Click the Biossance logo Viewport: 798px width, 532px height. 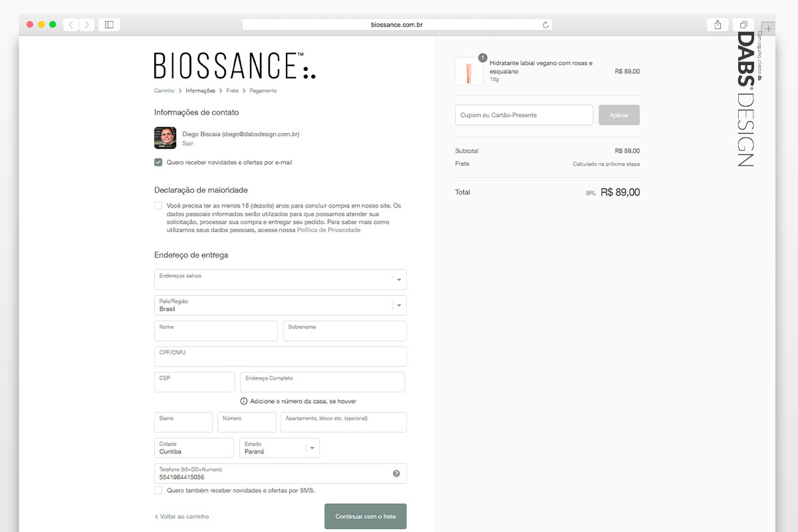pyautogui.click(x=235, y=66)
